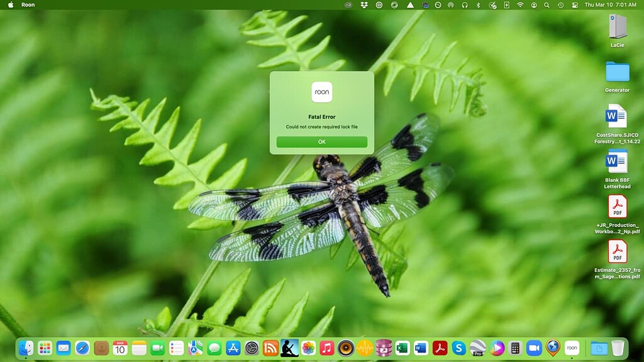This screenshot has height=362, width=644.
Task: Click OK in the Fatal Error dialog
Action: [321, 142]
